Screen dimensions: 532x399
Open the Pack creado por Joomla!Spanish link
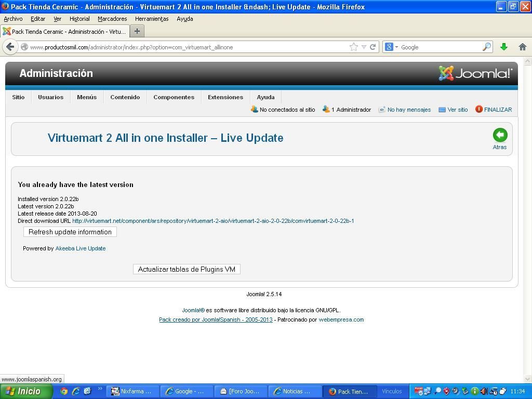(216, 320)
